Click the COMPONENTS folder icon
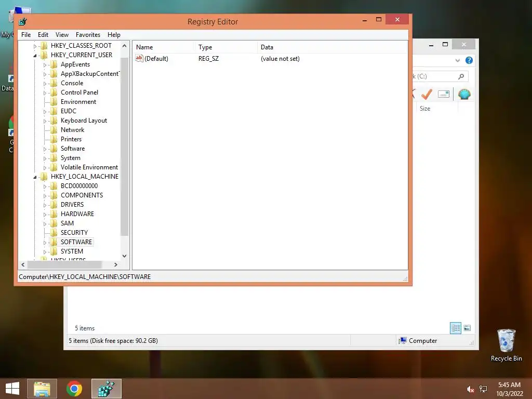The height and width of the screenshot is (399, 532). pos(54,195)
